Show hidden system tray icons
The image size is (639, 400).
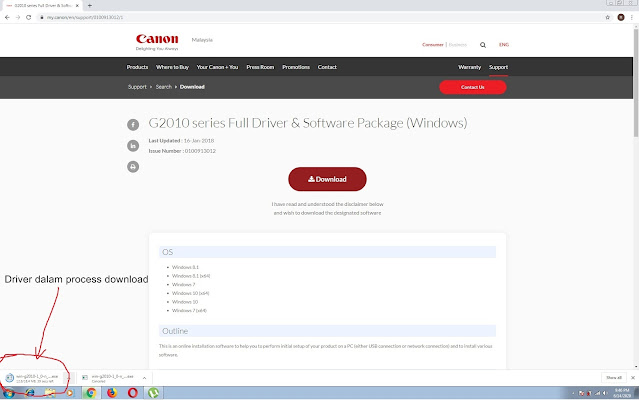pos(573,393)
